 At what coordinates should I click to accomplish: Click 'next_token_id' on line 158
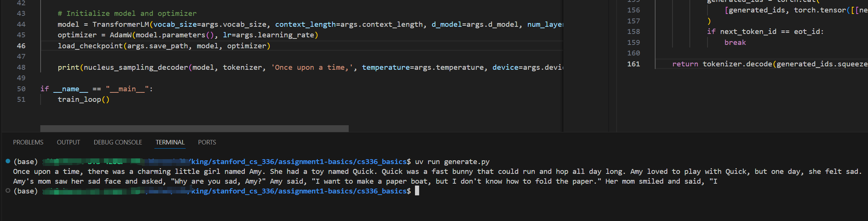(748, 31)
